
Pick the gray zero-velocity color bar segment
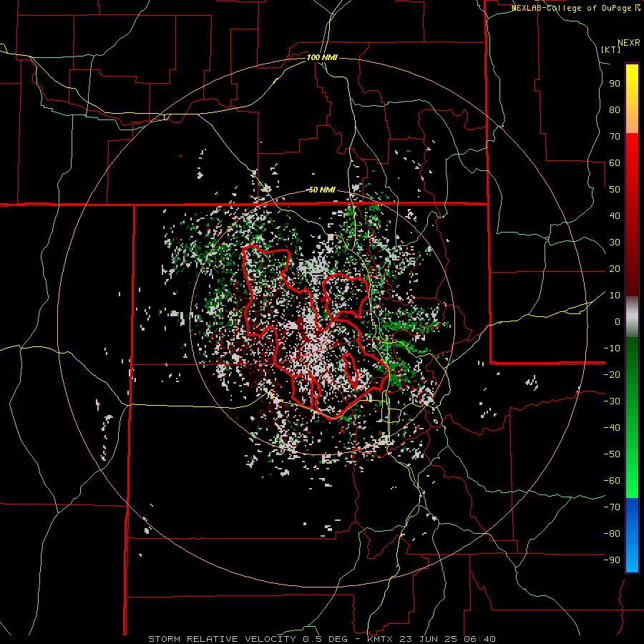pos(632,317)
